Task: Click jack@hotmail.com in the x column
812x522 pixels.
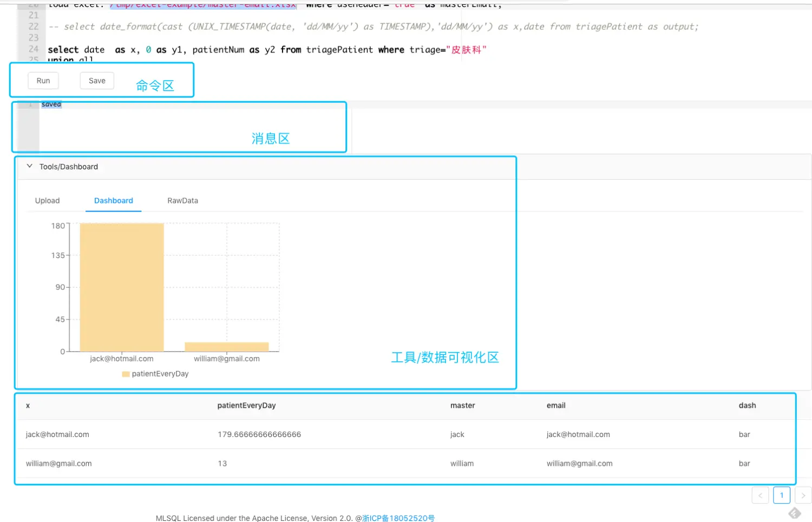Action: (x=57, y=434)
